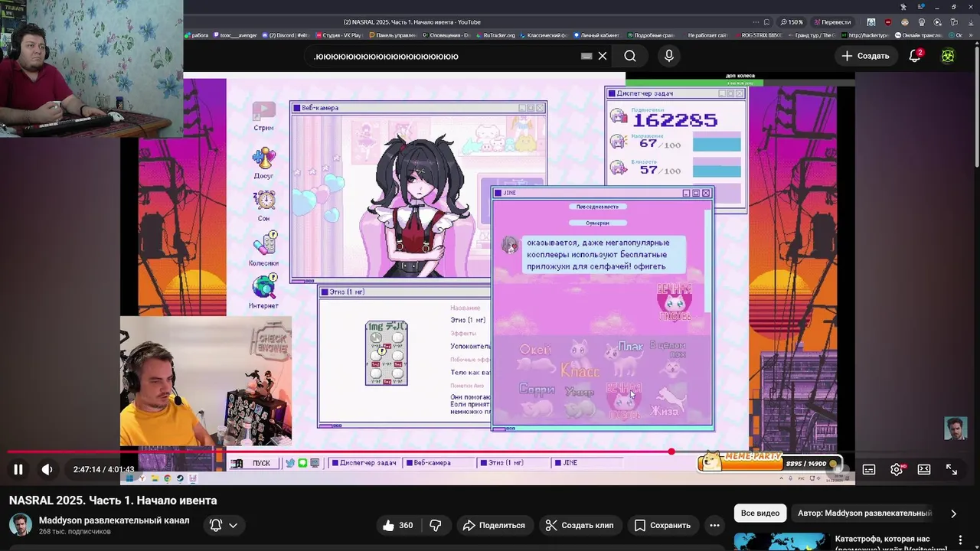
Task: Click the Перевести translate button
Action: (x=832, y=22)
